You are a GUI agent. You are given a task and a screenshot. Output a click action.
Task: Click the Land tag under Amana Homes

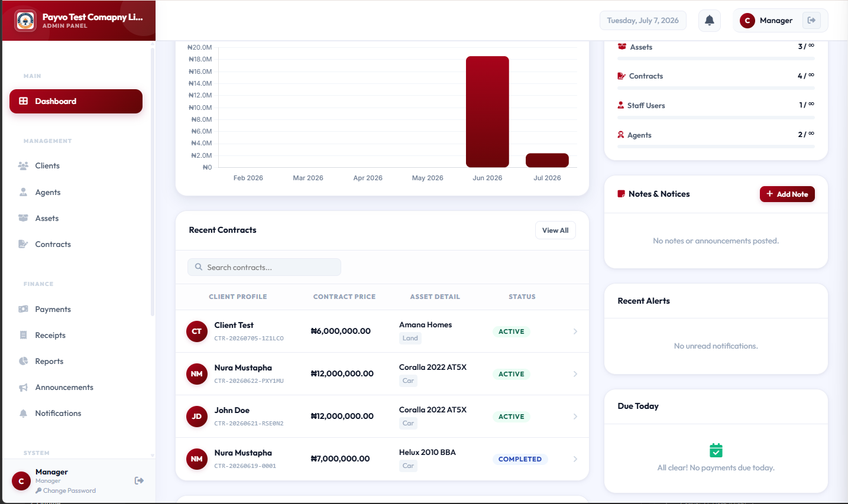click(x=410, y=339)
